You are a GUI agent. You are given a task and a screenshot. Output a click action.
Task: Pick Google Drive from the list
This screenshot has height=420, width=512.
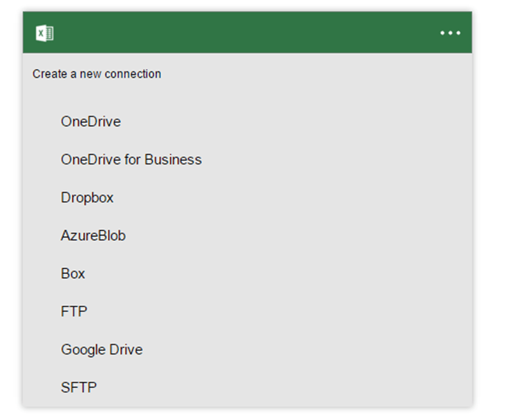pyautogui.click(x=101, y=350)
